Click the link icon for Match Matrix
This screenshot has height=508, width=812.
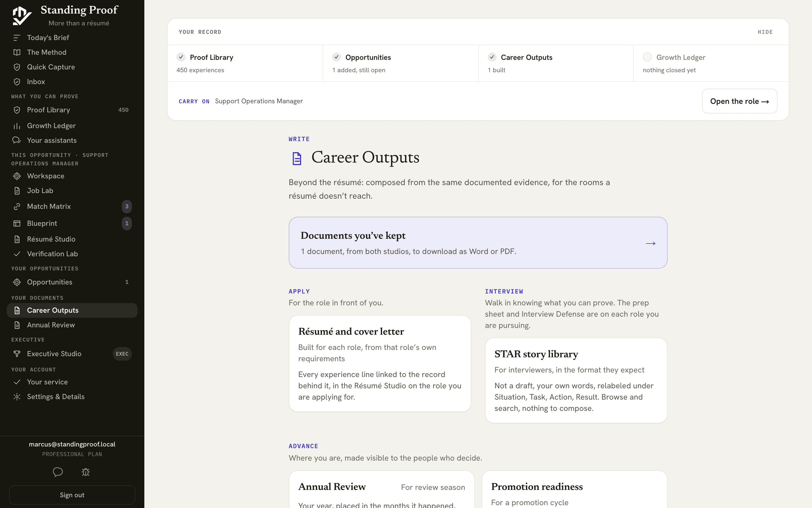[17, 206]
